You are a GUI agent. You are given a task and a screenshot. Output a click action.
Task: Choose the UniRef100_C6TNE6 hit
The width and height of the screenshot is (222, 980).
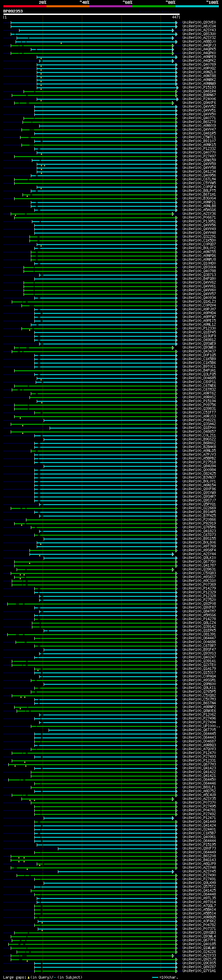pos(199,386)
